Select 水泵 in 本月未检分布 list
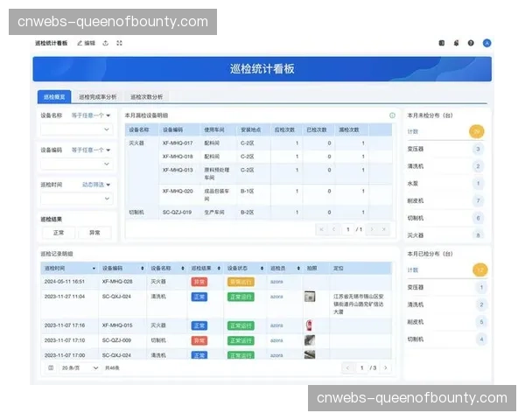 click(445, 184)
